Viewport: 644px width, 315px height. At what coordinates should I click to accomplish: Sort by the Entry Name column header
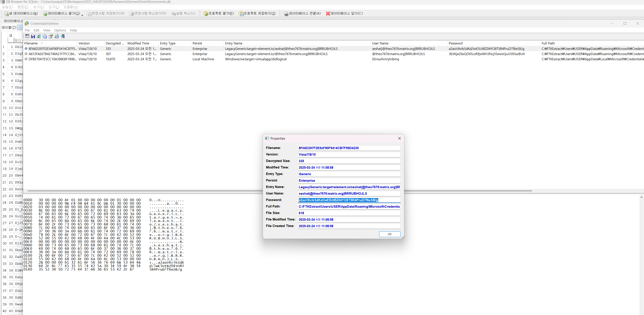click(297, 43)
